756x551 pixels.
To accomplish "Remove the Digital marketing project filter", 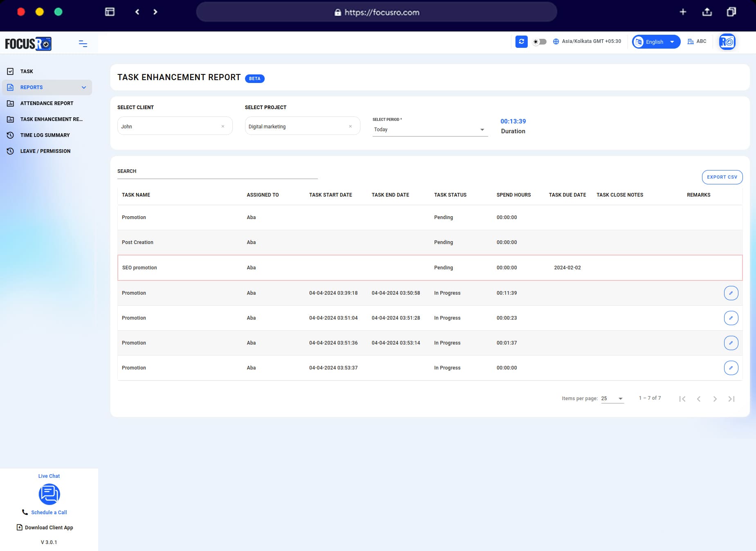I will [x=350, y=126].
